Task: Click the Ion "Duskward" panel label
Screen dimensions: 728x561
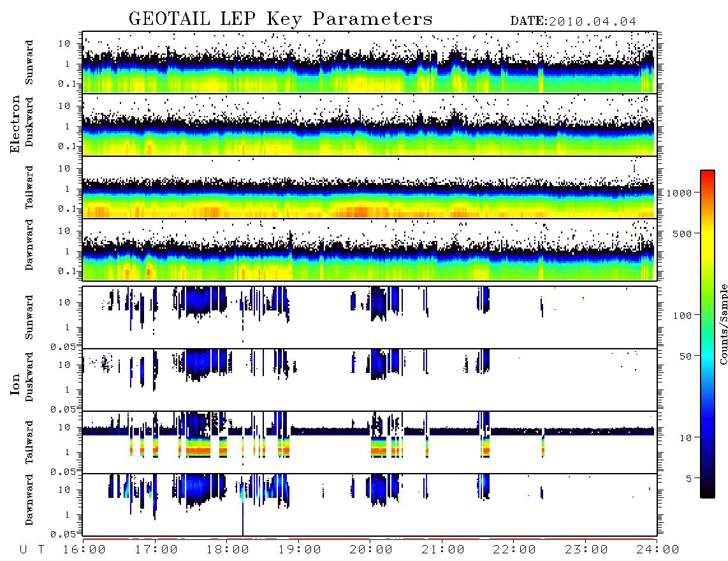Action: click(29, 377)
